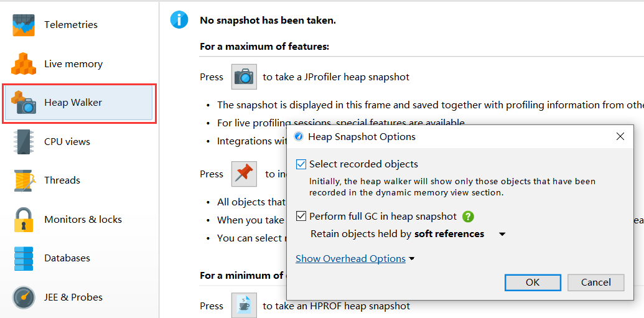Click the green help icon beside full GC
644x318 pixels.
tap(468, 217)
